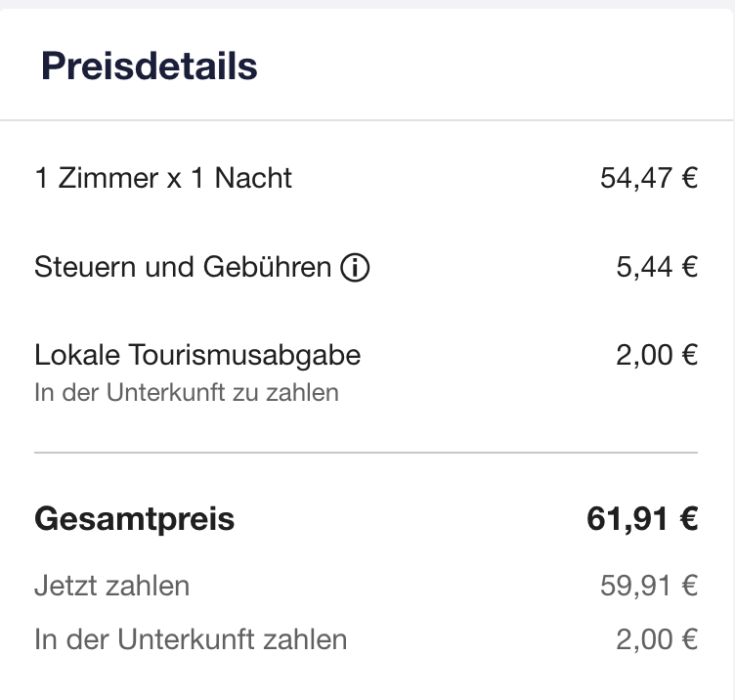735x700 pixels.
Task: Click the In der Unterkunft zu zahlen note
Action: pyautogui.click(x=187, y=392)
